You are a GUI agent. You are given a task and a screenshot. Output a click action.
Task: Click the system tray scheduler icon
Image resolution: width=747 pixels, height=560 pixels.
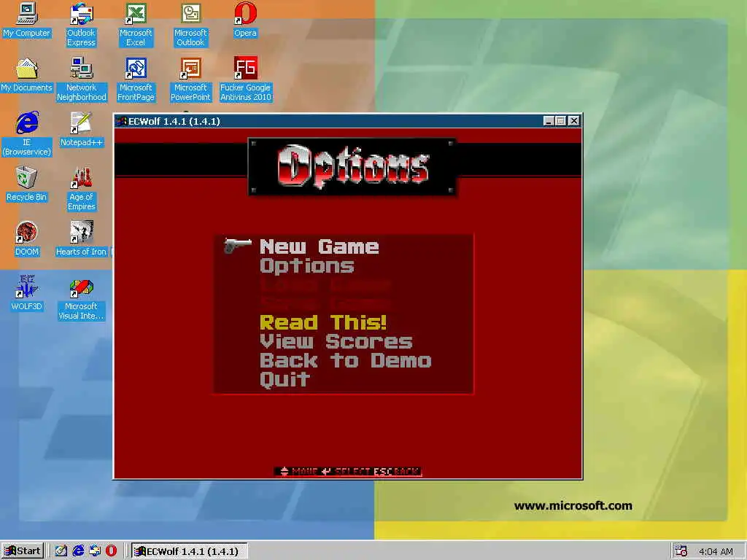[x=681, y=551]
